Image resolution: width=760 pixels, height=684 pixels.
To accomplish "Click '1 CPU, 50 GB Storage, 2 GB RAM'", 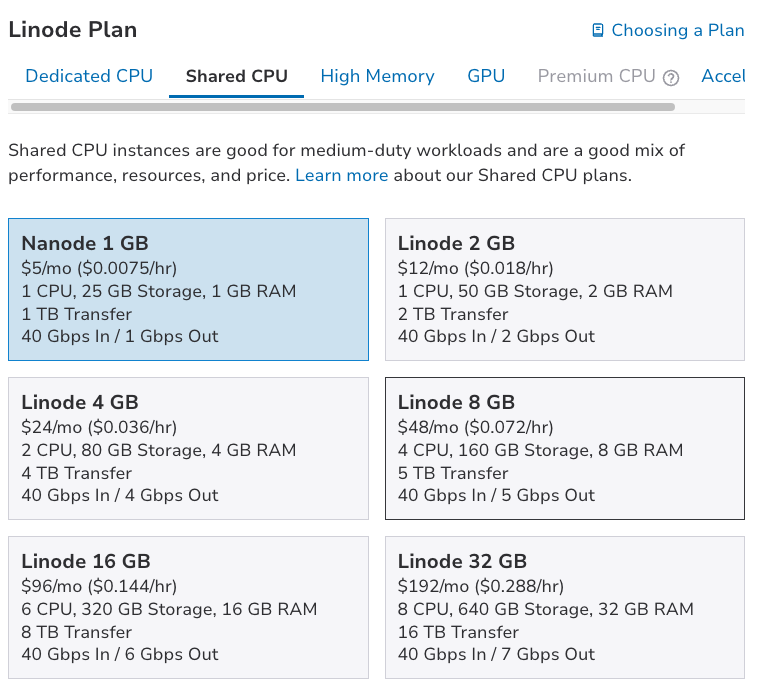I will pyautogui.click(x=535, y=291).
